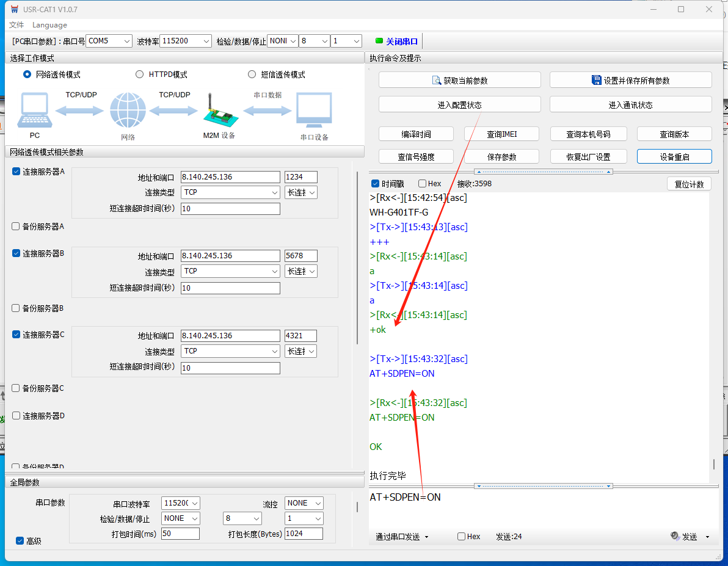This screenshot has width=728, height=566.
Task: Click the USR-CAT1 app icon in title bar
Action: click(15, 9)
